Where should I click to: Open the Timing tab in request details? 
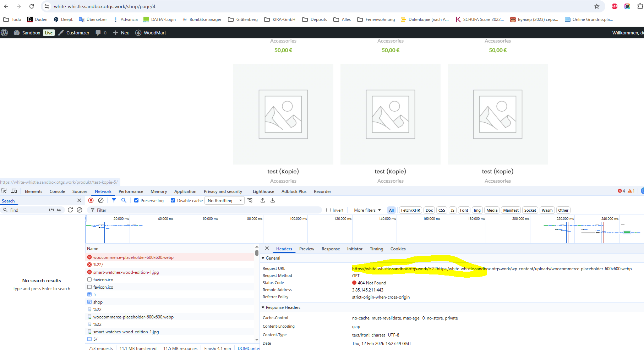[x=376, y=249]
